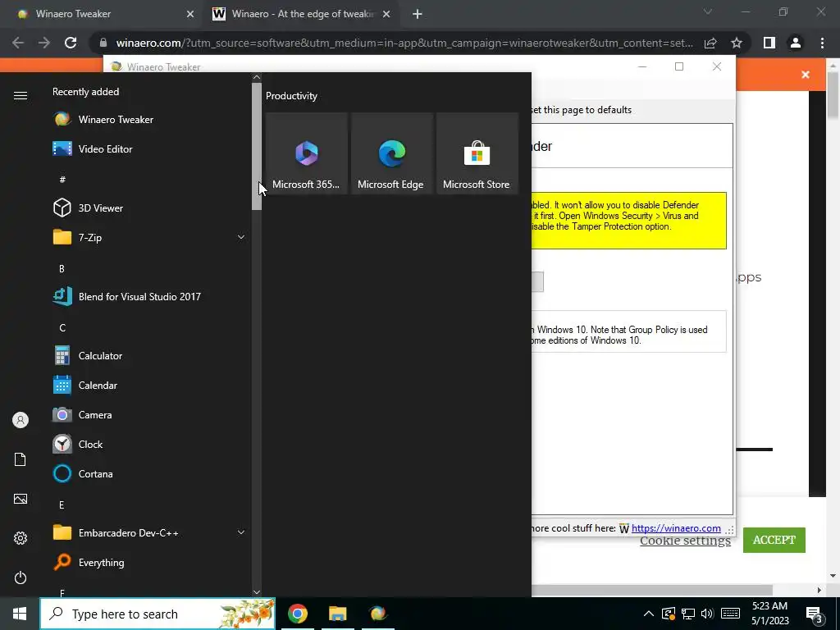Image resolution: width=840 pixels, height=630 pixels.
Task: Open Documents icon in Start sidebar
Action: coord(21,459)
